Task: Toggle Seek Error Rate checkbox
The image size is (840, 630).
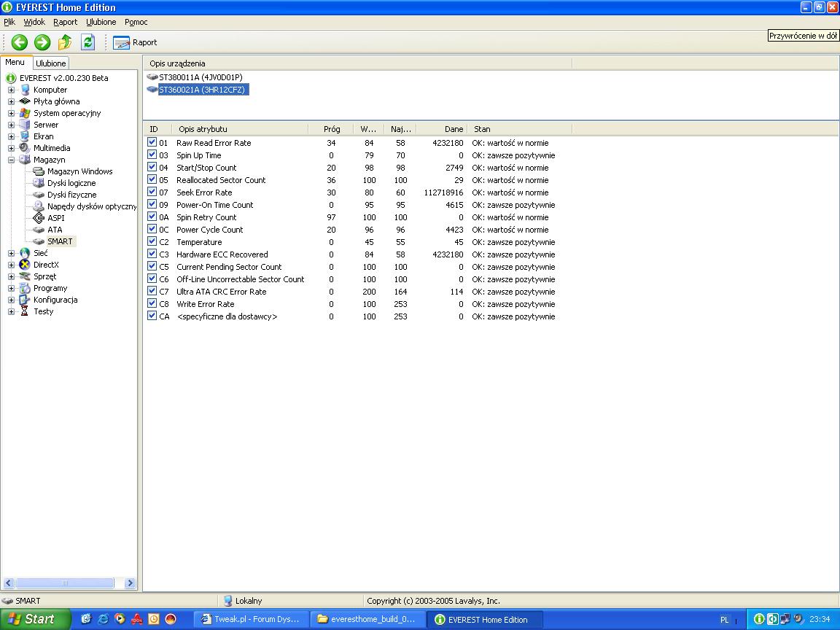Action: coord(152,192)
